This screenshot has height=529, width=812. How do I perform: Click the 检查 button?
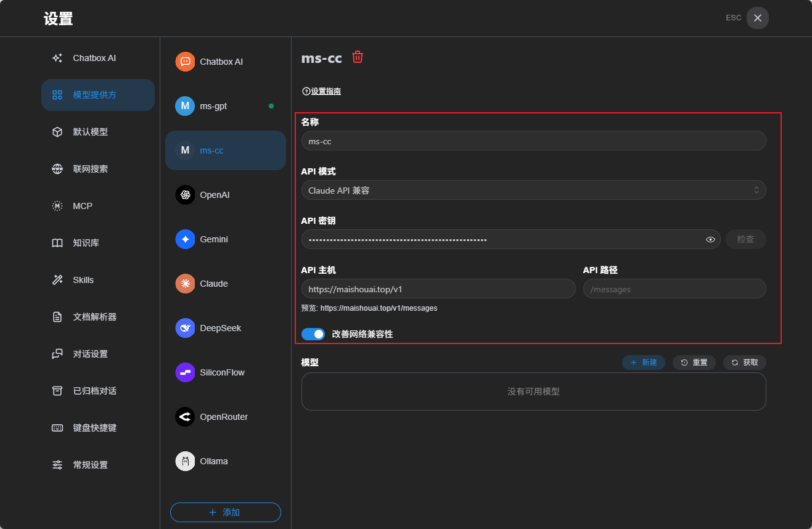(x=746, y=239)
